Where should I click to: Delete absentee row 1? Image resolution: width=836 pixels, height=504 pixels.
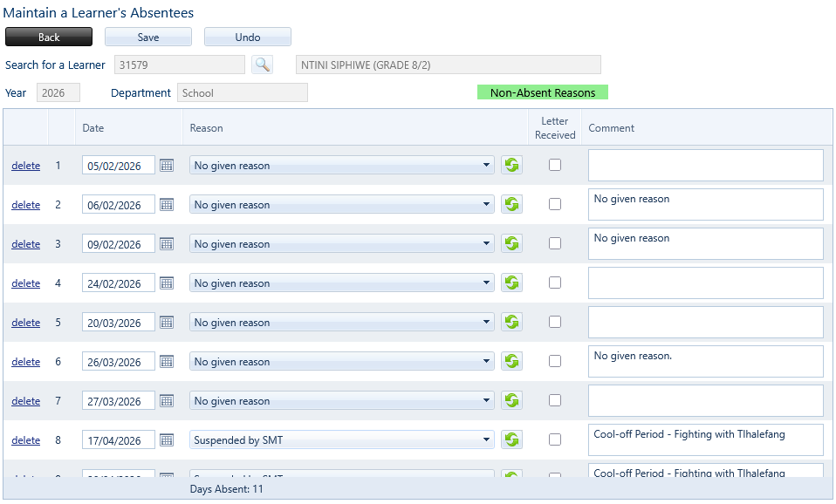tap(25, 166)
